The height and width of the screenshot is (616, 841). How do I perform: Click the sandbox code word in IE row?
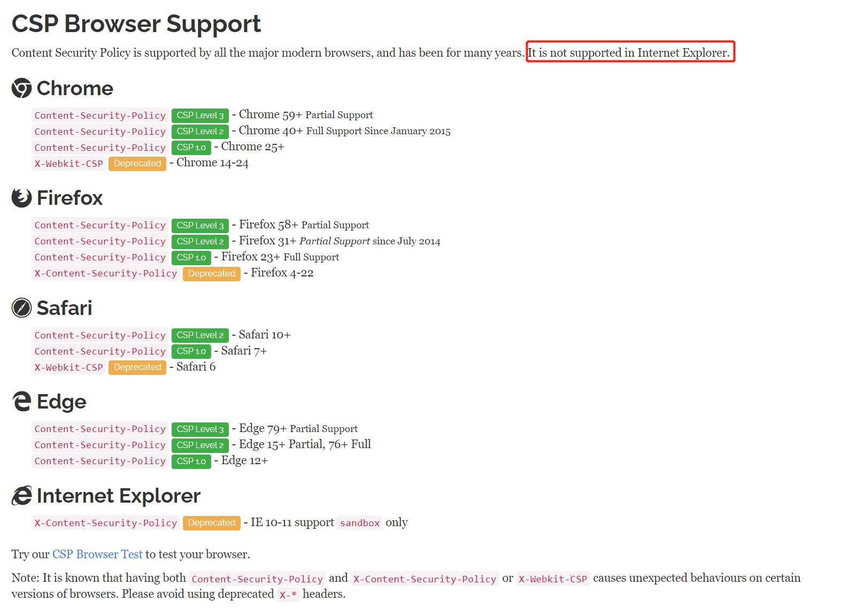(360, 523)
